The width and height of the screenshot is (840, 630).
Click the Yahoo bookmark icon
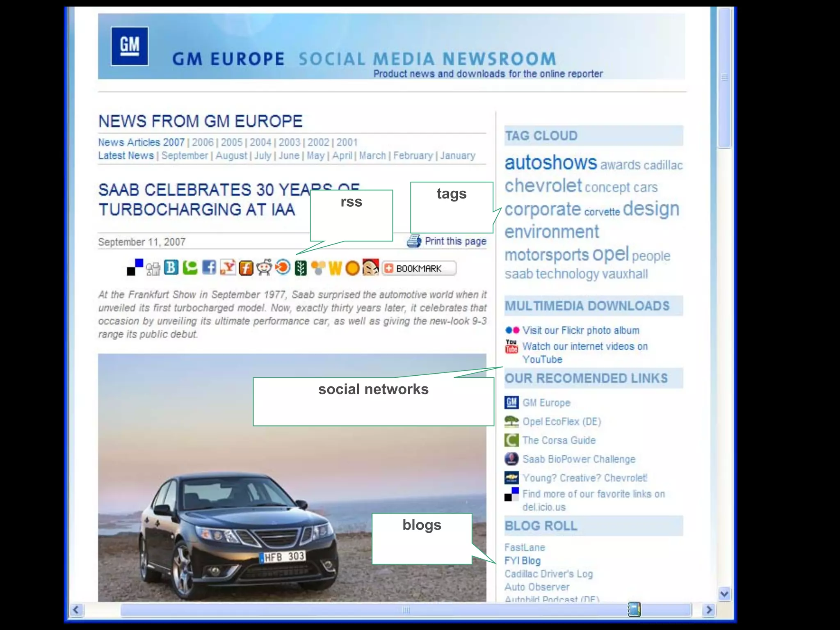228,267
